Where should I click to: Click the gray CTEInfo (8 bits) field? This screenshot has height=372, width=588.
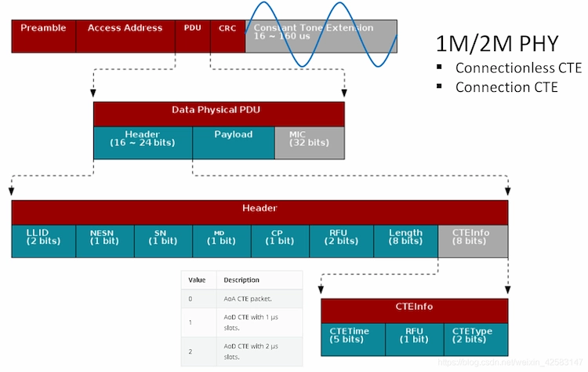[x=474, y=241]
